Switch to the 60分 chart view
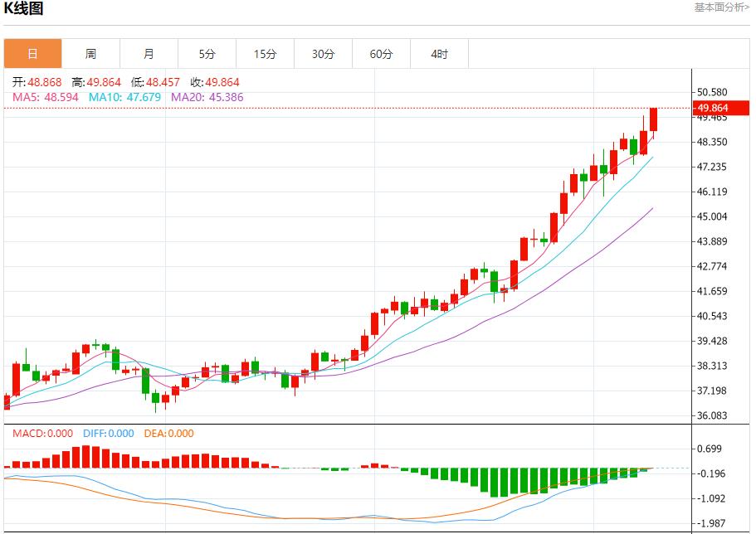 pos(381,52)
